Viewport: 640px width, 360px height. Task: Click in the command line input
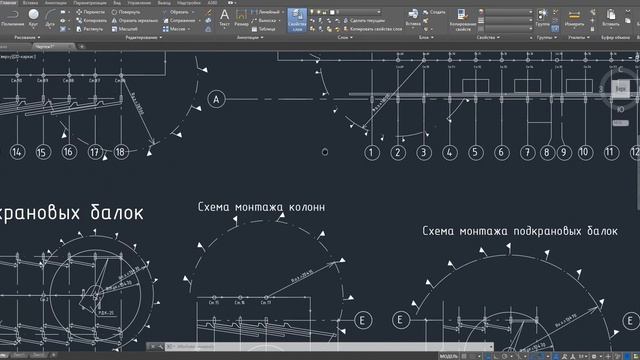coord(327,347)
